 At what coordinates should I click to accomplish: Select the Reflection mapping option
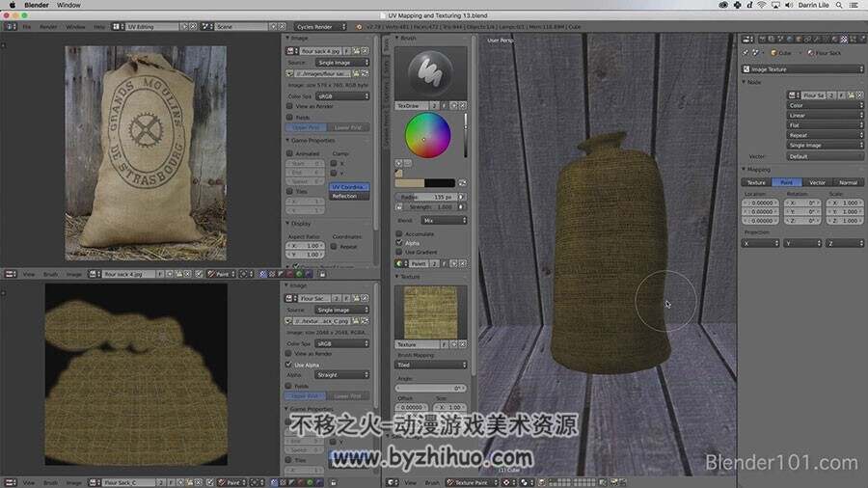(349, 196)
